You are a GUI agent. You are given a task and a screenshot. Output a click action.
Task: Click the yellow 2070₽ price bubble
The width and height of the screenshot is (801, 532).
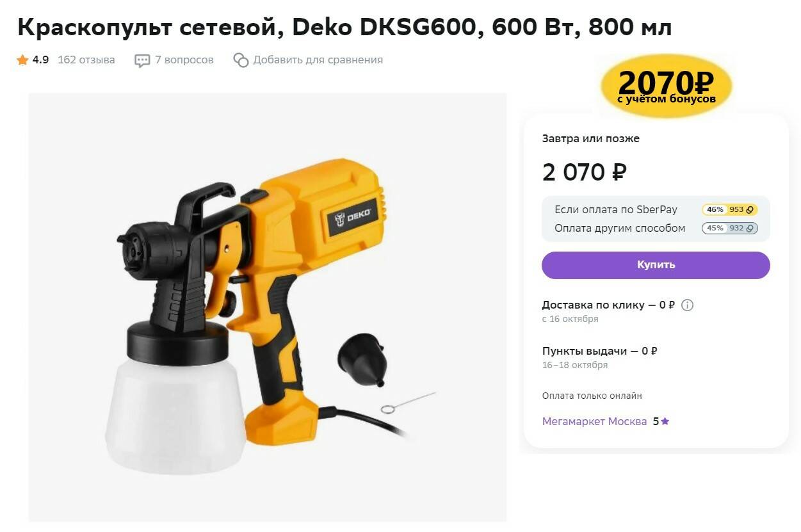[666, 86]
